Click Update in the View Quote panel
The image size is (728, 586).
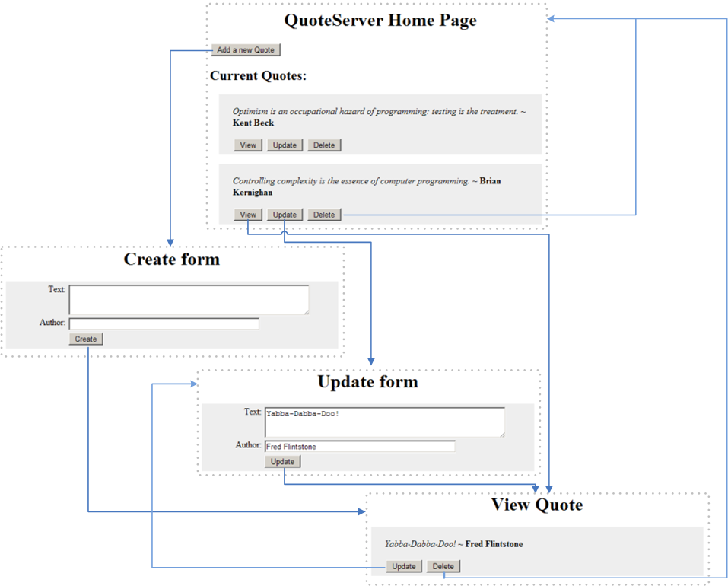[x=404, y=566]
